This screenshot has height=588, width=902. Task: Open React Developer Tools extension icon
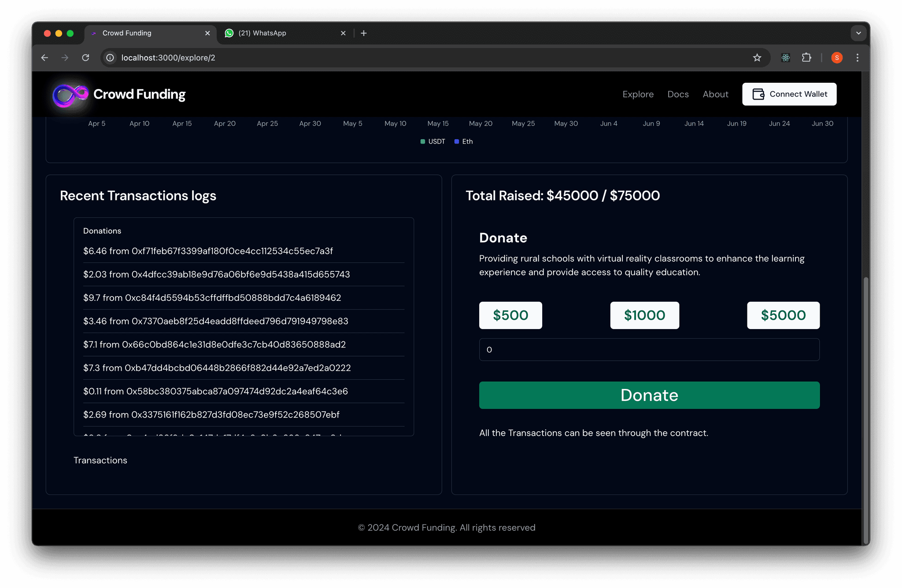click(x=785, y=58)
